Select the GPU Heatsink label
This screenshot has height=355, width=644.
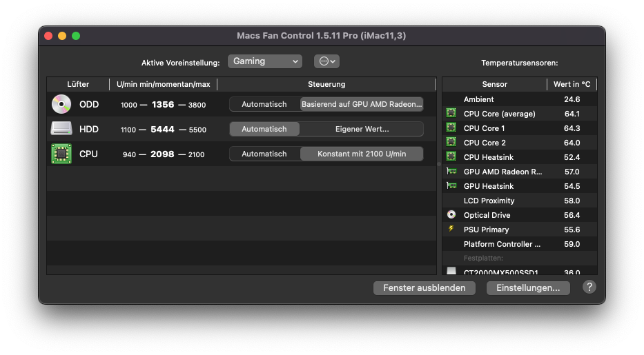click(x=488, y=186)
